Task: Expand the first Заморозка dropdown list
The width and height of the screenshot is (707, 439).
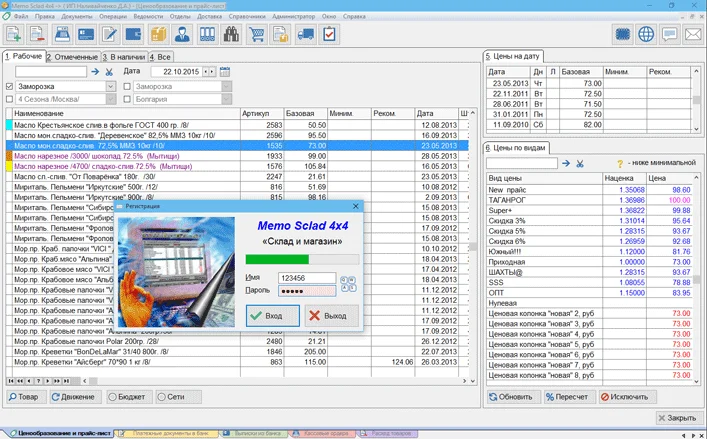Action: [x=109, y=86]
